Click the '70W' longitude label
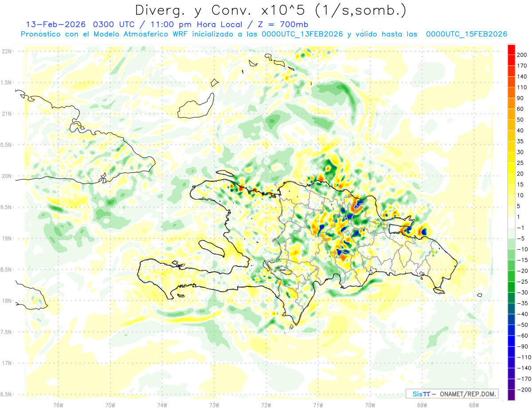This screenshot has width=532, height=411. click(x=370, y=405)
